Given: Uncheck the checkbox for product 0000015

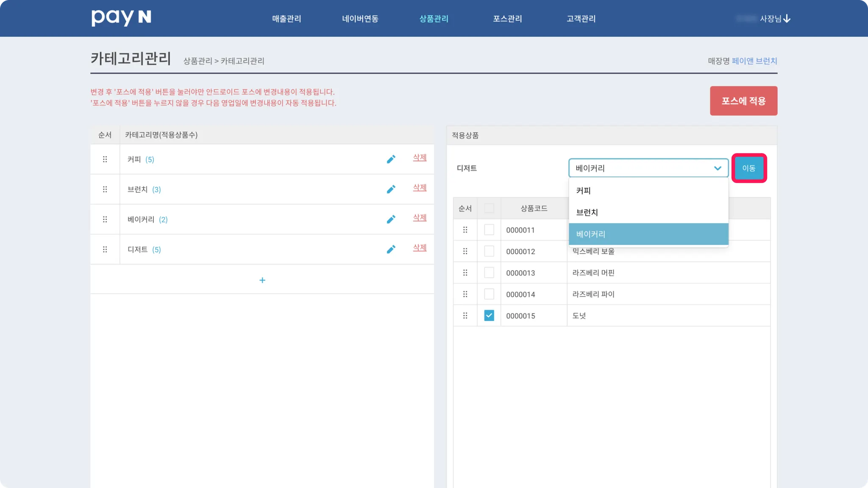Looking at the screenshot, I should pos(489,316).
